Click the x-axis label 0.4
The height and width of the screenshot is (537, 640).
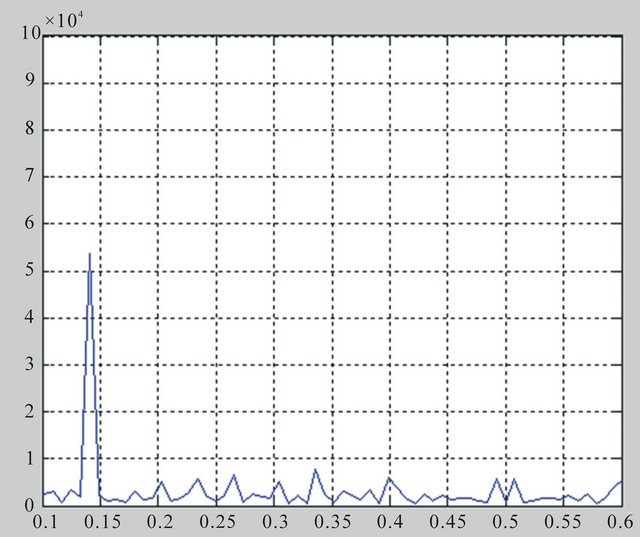click(x=390, y=522)
